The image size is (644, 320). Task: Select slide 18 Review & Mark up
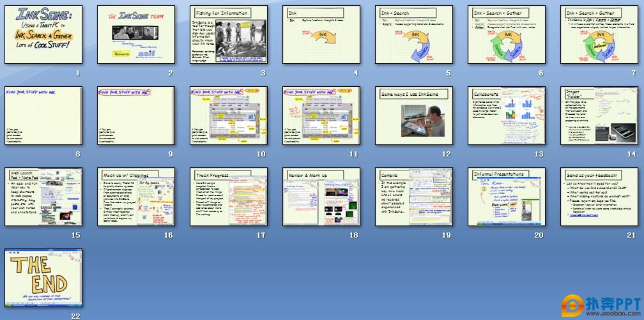pyautogui.click(x=321, y=196)
